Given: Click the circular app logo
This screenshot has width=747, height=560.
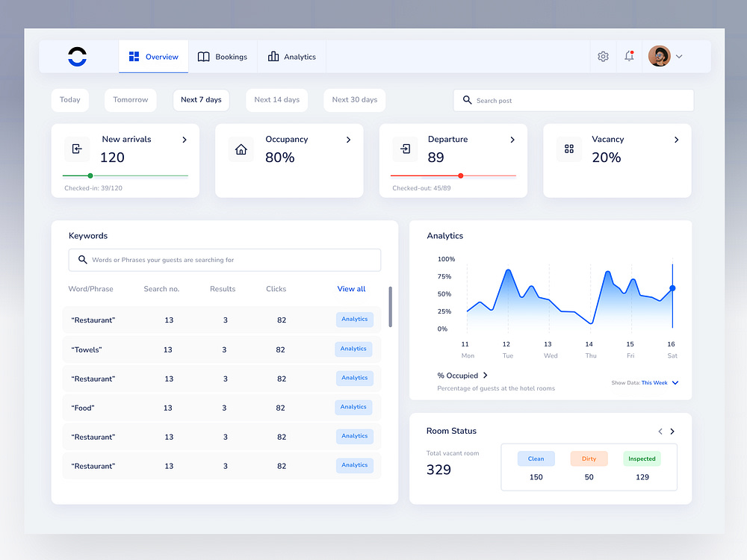Looking at the screenshot, I should (77, 57).
